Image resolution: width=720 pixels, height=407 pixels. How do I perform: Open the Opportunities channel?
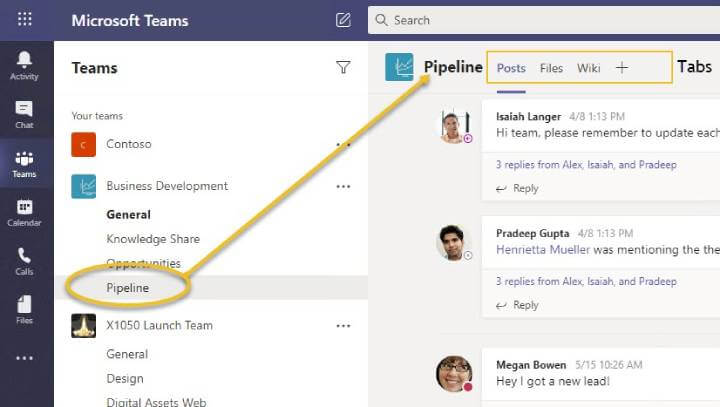click(x=143, y=263)
